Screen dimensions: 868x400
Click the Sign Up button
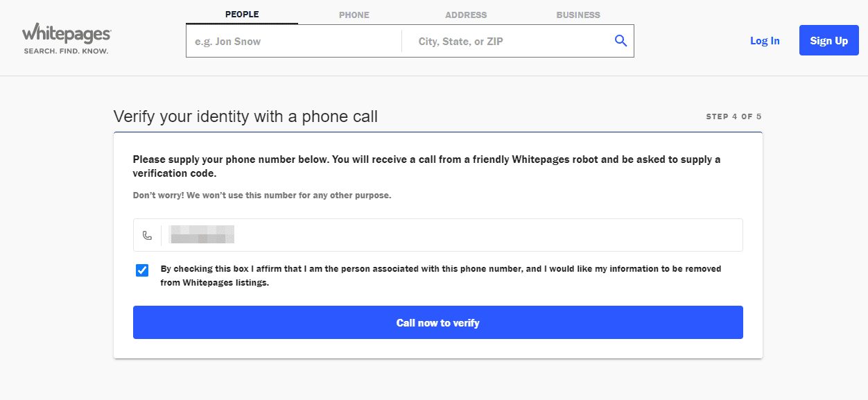click(x=828, y=41)
